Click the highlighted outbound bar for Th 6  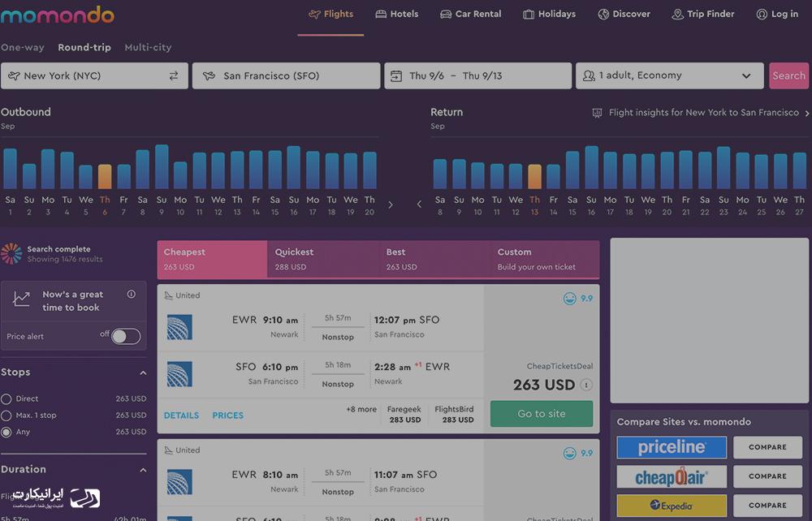pyautogui.click(x=105, y=176)
